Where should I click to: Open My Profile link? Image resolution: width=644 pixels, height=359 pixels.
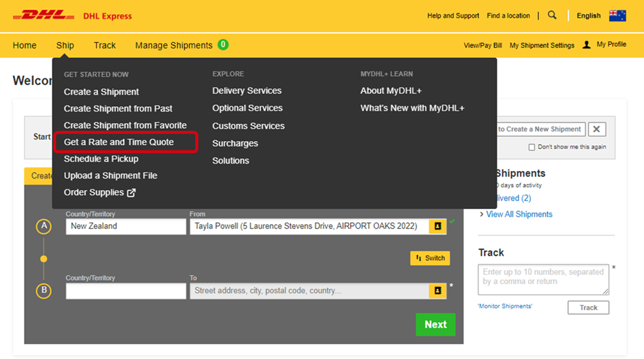pyautogui.click(x=611, y=44)
